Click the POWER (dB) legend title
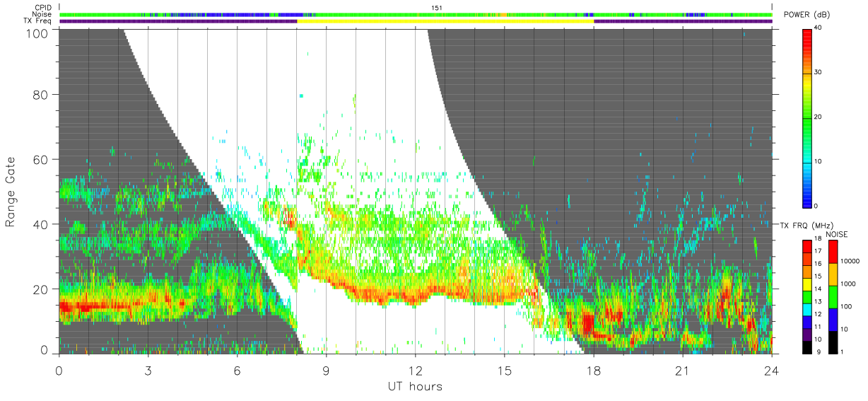This screenshot has width=868, height=401. 807,15
